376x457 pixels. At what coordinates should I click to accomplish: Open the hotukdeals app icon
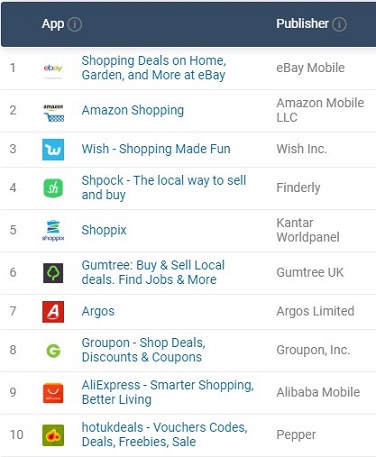53,435
